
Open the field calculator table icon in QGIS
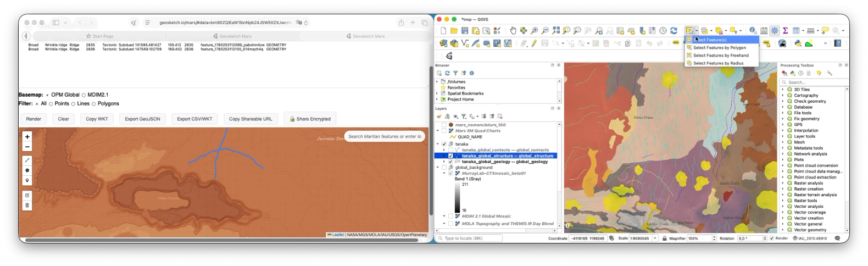pyautogui.click(x=764, y=31)
